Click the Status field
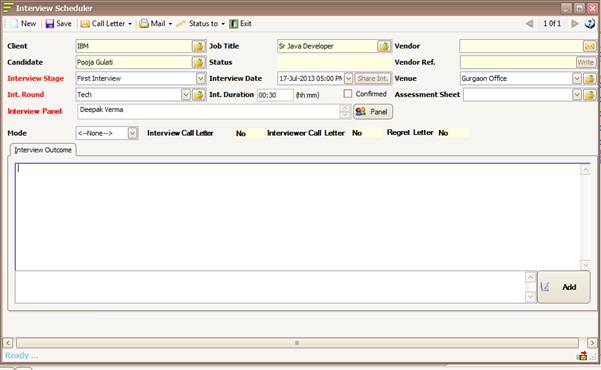The image size is (601, 370). coord(334,62)
